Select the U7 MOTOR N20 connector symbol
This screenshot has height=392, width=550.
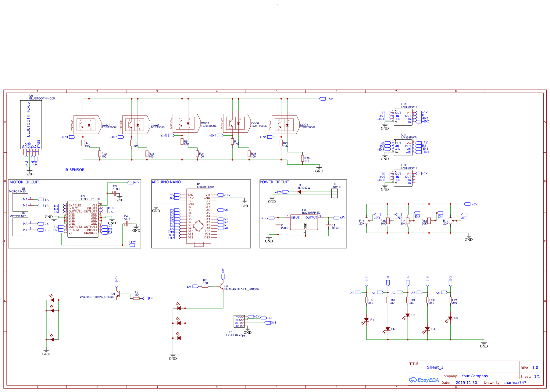point(20,227)
